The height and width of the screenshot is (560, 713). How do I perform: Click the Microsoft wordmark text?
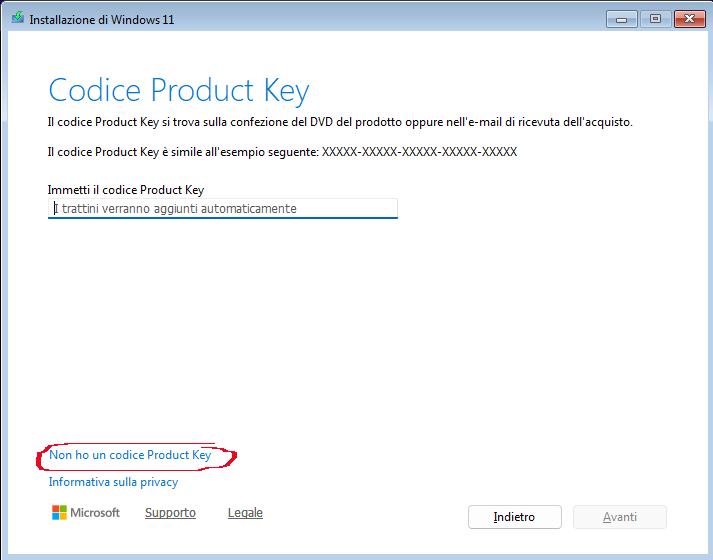coord(95,513)
